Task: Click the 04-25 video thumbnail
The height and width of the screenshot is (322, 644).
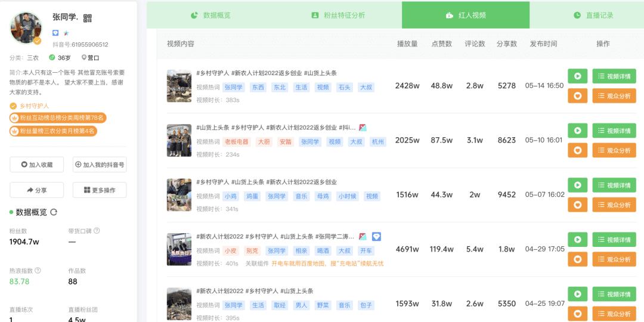Action: point(179,304)
